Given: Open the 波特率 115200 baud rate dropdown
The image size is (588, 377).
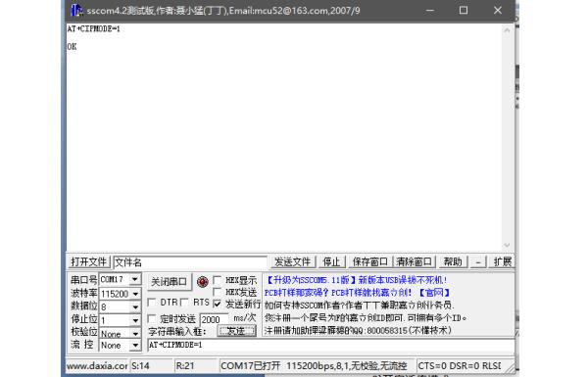Looking at the screenshot, I should pos(134,294).
